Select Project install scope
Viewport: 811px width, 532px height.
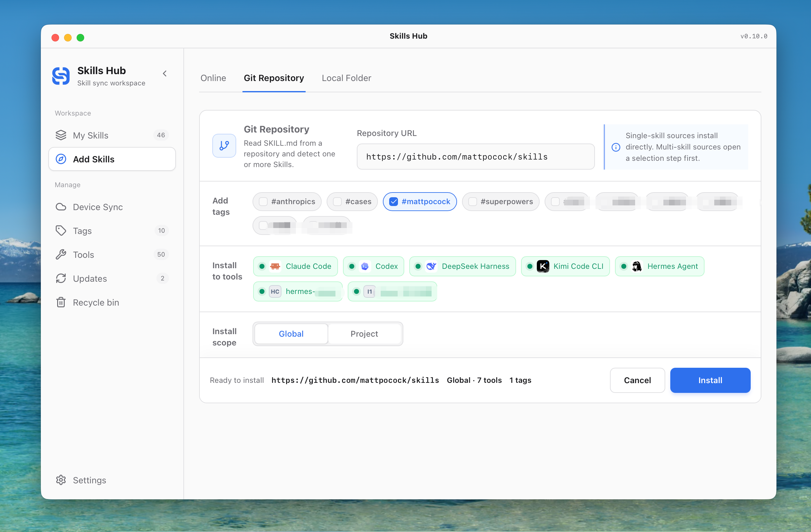click(364, 334)
